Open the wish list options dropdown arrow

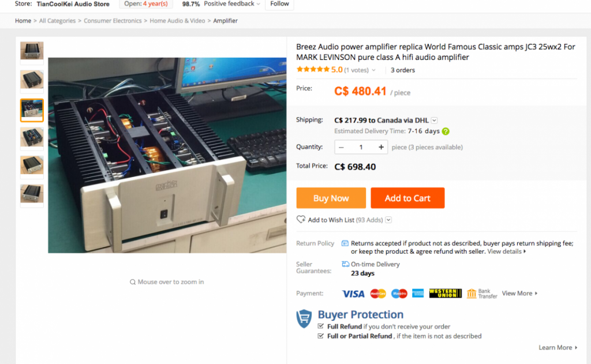click(388, 220)
